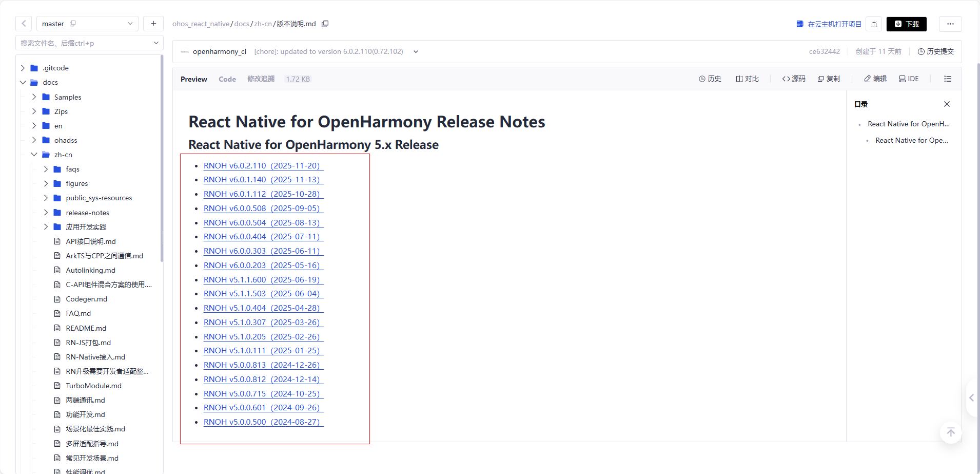The width and height of the screenshot is (980, 474).
Task: Collapse the docs folder
Action: [23, 82]
